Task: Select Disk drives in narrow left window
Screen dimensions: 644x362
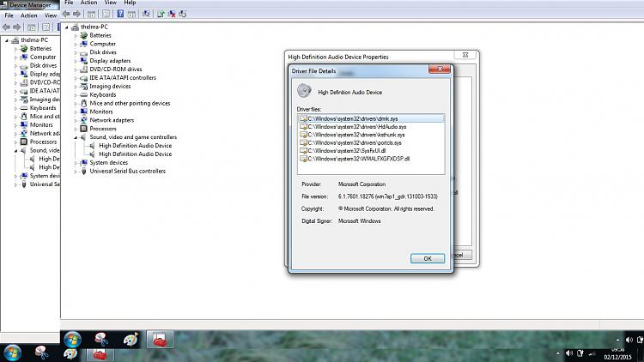Action: click(43, 66)
